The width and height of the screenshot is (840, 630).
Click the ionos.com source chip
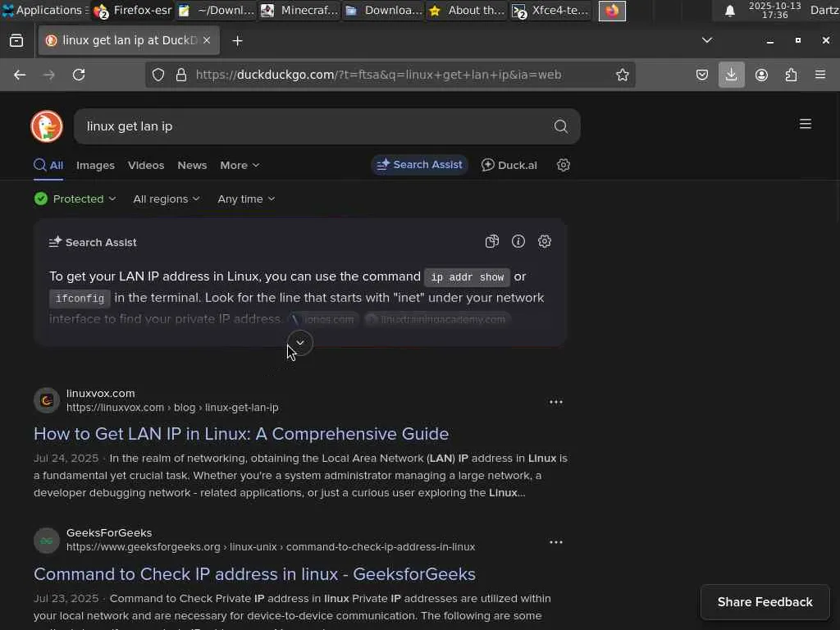pyautogui.click(x=323, y=319)
